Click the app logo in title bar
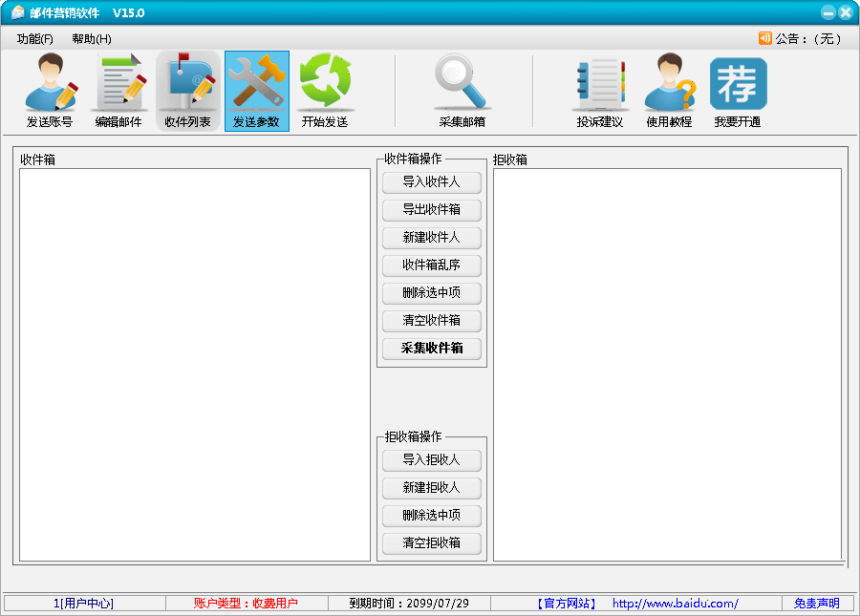Viewport: 860px width, 616px height. 17,12
